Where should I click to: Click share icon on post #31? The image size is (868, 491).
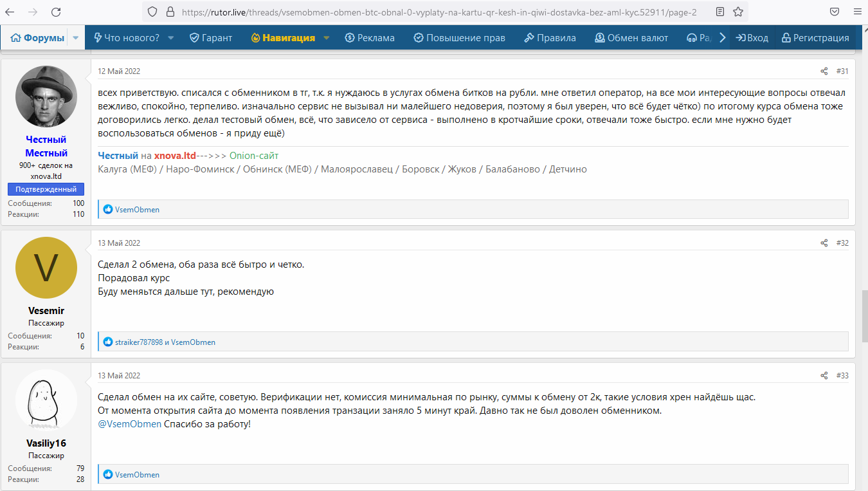point(824,71)
